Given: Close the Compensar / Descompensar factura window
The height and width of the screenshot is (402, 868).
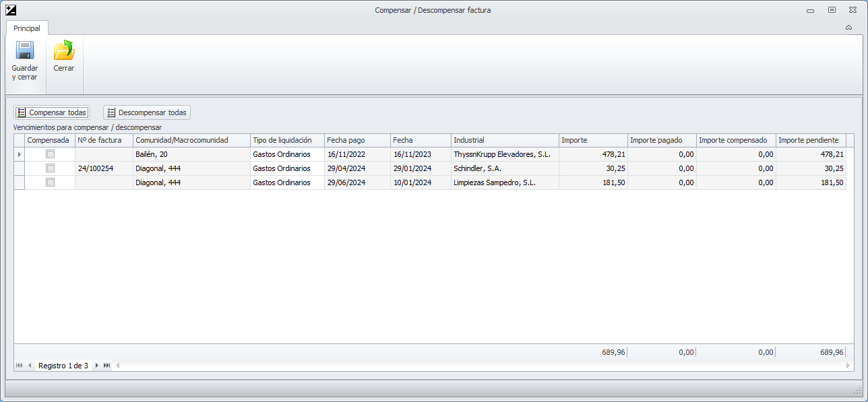Looking at the screenshot, I should tap(852, 10).
